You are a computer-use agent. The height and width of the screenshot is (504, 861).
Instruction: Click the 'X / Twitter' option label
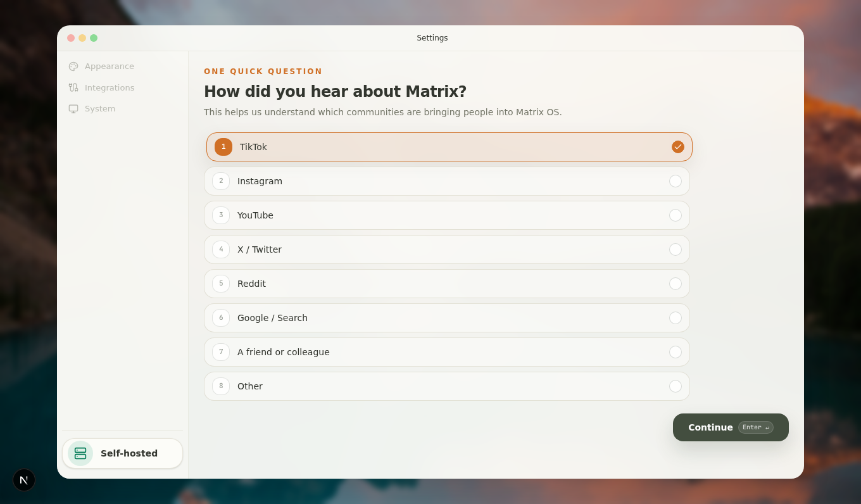pyautogui.click(x=260, y=249)
